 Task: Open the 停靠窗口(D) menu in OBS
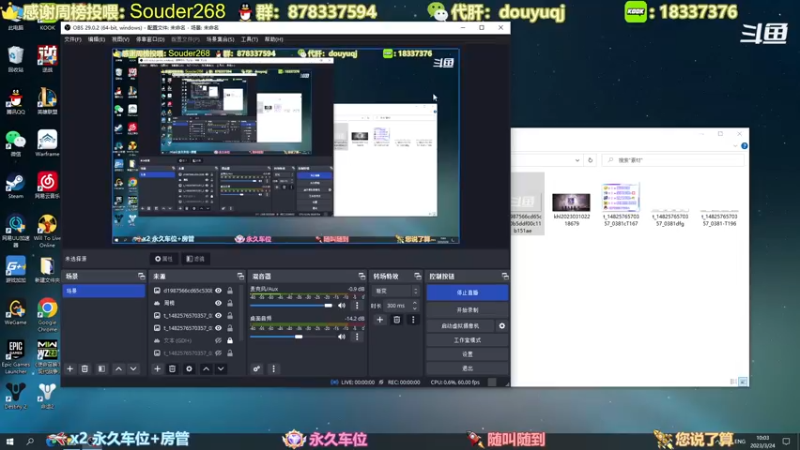coord(150,39)
